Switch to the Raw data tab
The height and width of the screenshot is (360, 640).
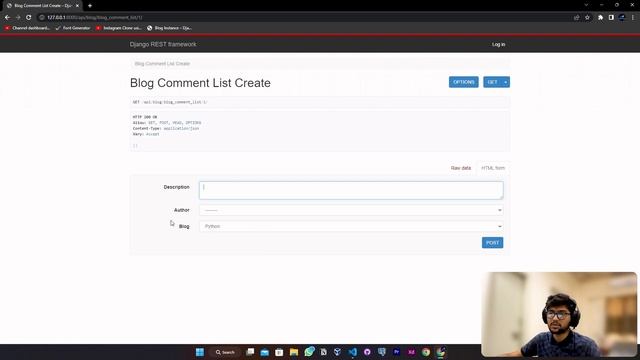[461, 168]
